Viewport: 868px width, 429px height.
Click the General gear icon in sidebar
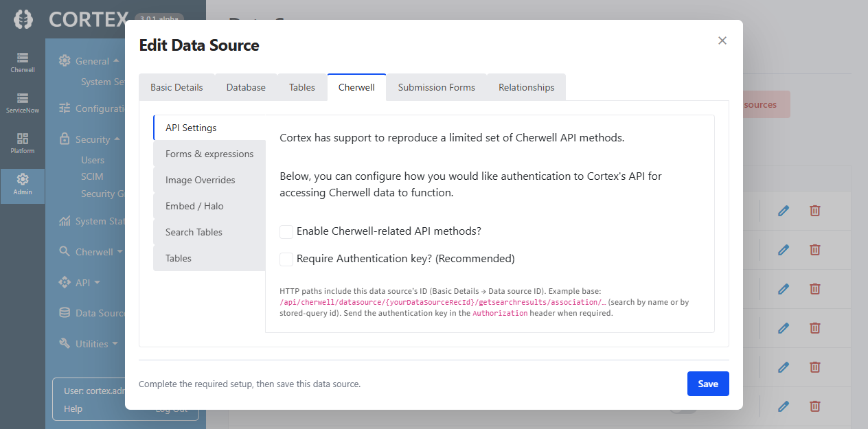[x=65, y=60]
